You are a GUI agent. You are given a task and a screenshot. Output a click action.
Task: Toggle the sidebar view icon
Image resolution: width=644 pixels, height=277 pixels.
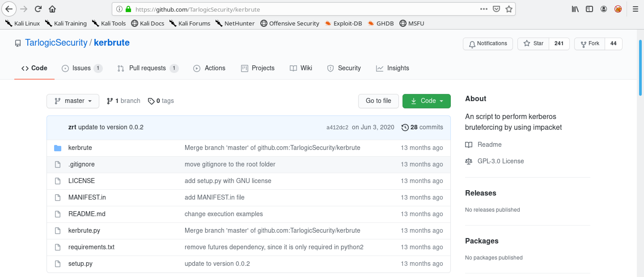589,9
